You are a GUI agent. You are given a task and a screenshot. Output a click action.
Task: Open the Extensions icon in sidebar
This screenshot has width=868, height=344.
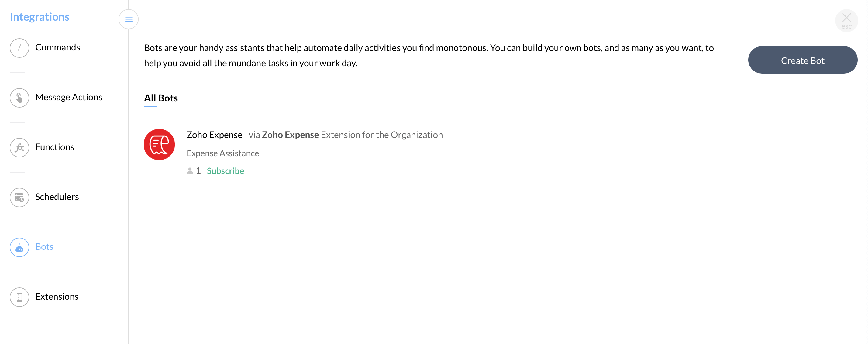tap(20, 296)
